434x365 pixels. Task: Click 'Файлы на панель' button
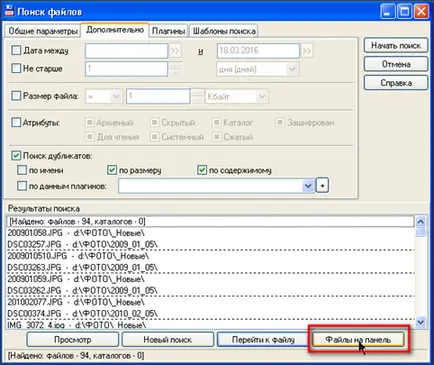point(358,340)
